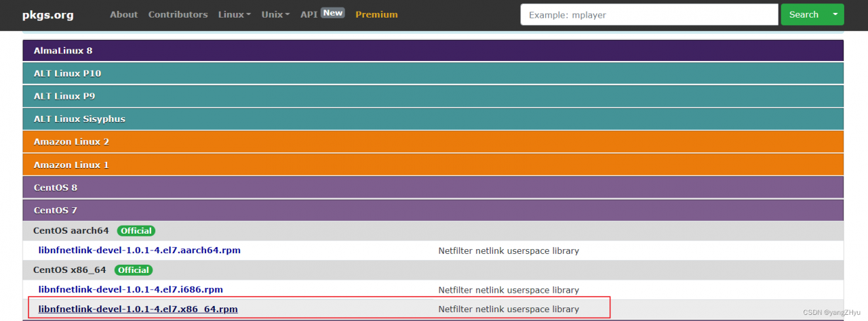Expand the ALT Linux P10 section
The width and height of the screenshot is (868, 321).
(433, 73)
